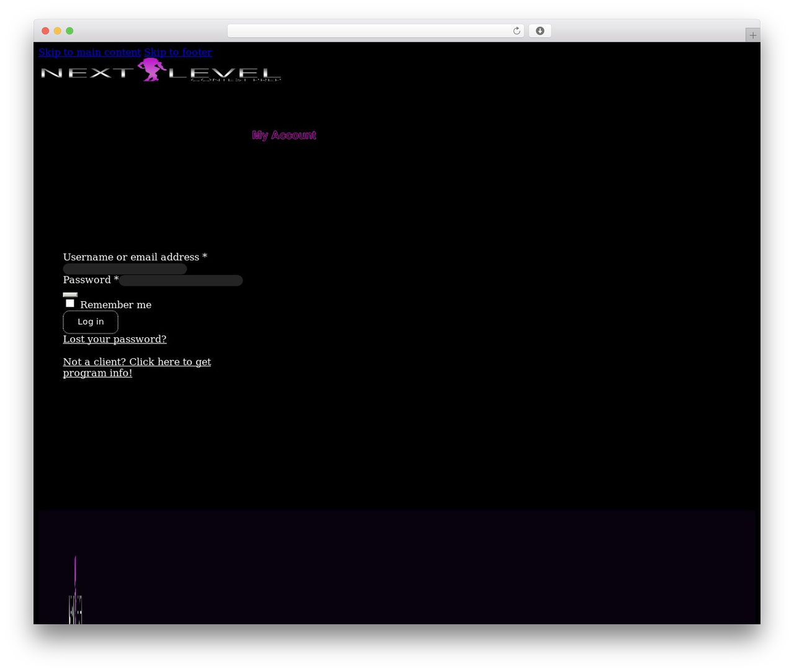Open the Lost your password link

click(115, 339)
